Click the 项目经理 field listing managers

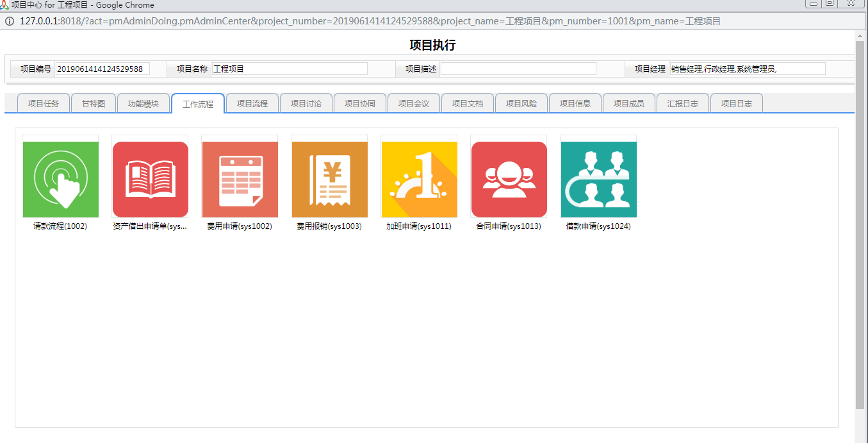pyautogui.click(x=747, y=69)
